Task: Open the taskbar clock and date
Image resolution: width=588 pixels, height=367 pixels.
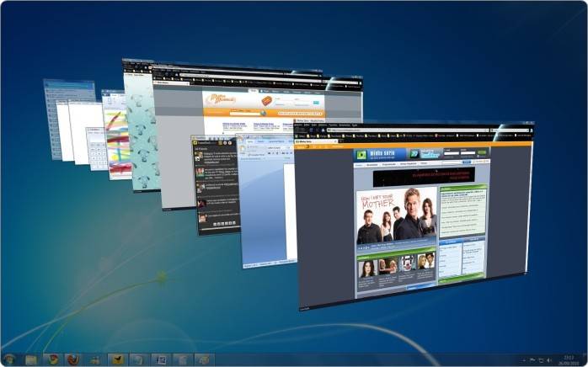Action: click(x=569, y=360)
